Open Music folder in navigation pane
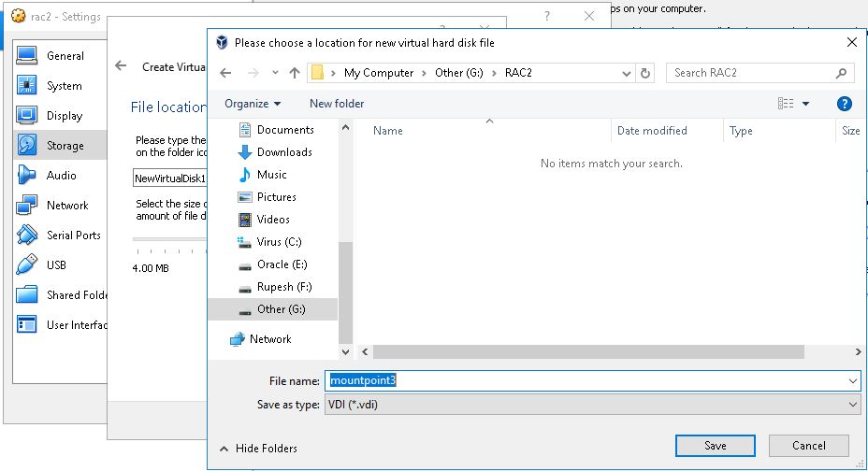This screenshot has width=868, height=471. pyautogui.click(x=263, y=175)
